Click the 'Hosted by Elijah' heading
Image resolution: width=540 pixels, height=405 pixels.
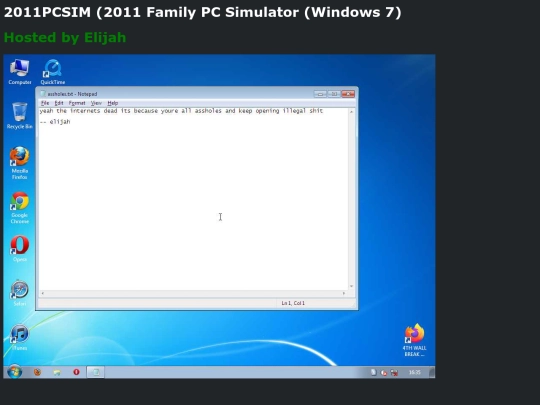click(x=65, y=37)
